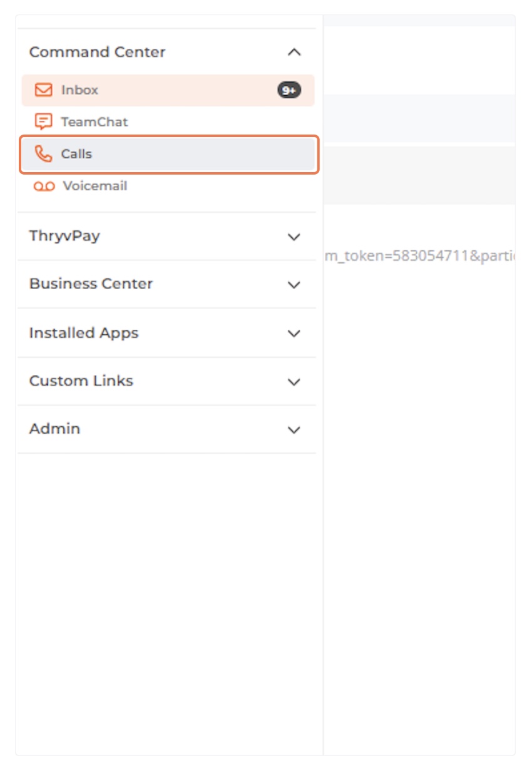
Task: Expand the Custom Links chevron
Action: (x=294, y=382)
